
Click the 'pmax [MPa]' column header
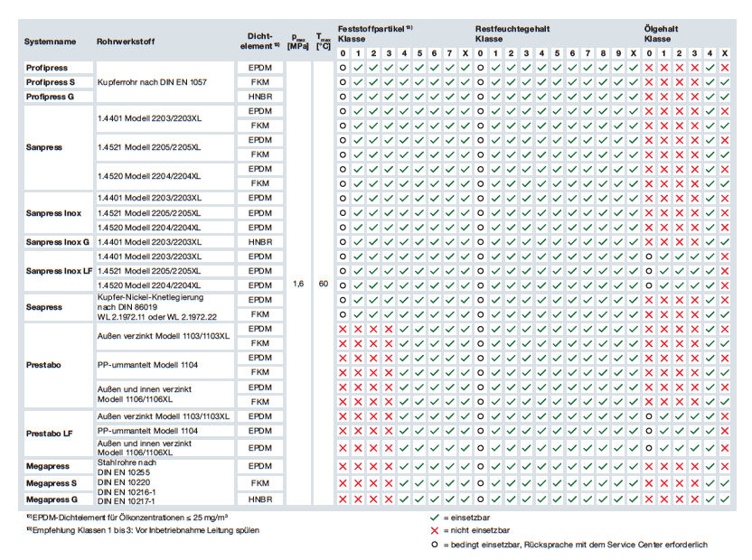(x=298, y=42)
